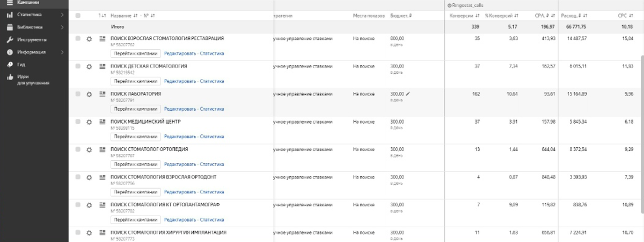Click thumbs-up icon for Идеи для улучшения

coord(10,77)
